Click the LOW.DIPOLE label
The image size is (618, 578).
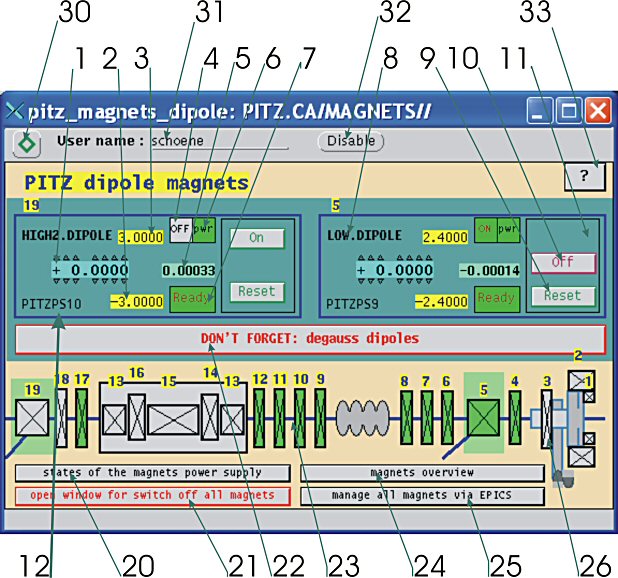coord(364,236)
